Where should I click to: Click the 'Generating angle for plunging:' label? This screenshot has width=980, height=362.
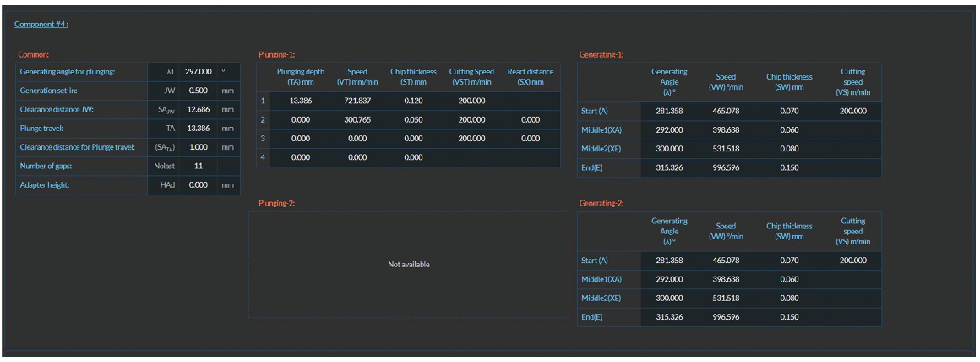pyautogui.click(x=68, y=72)
